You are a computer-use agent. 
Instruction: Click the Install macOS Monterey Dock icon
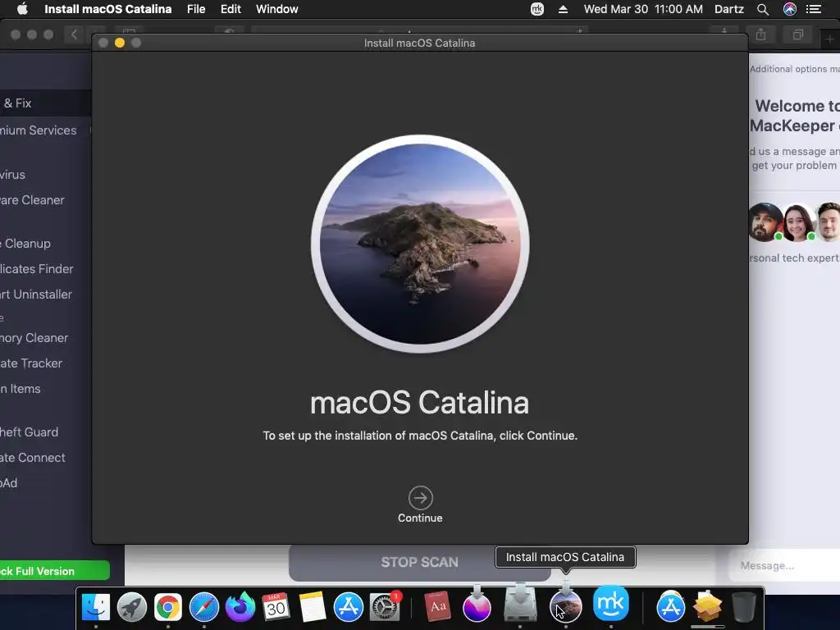click(477, 605)
